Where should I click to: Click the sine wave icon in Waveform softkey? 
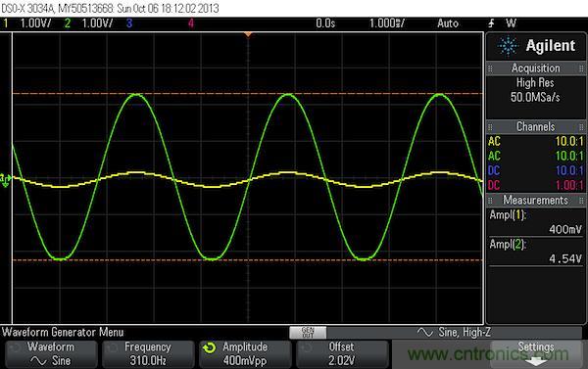tap(38, 361)
